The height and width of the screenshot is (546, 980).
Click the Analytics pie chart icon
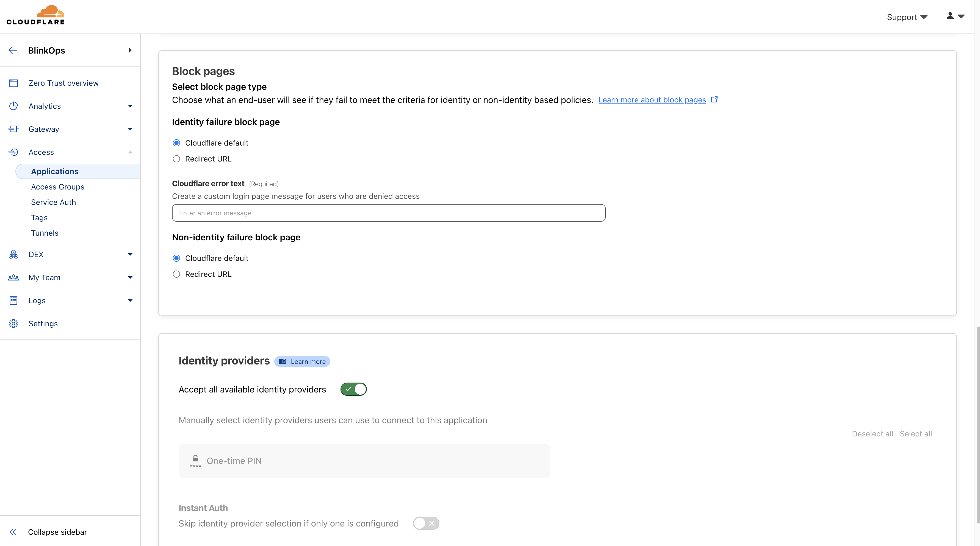tap(13, 106)
